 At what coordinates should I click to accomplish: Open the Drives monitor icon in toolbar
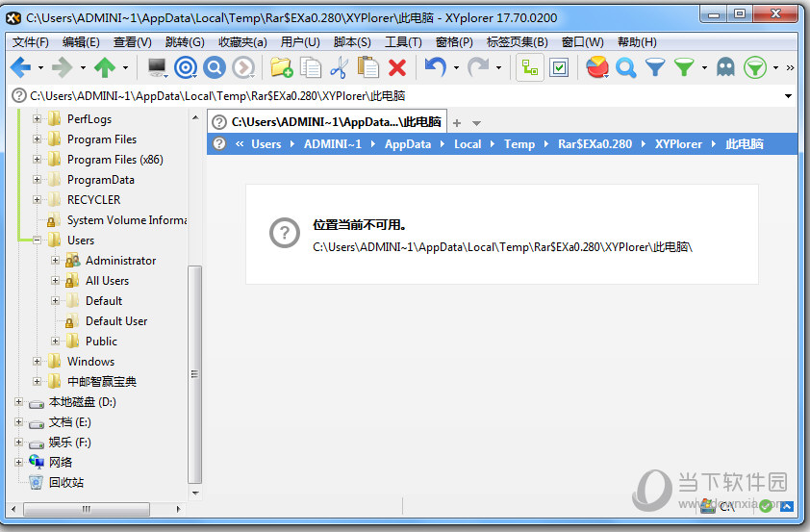pyautogui.click(x=157, y=67)
